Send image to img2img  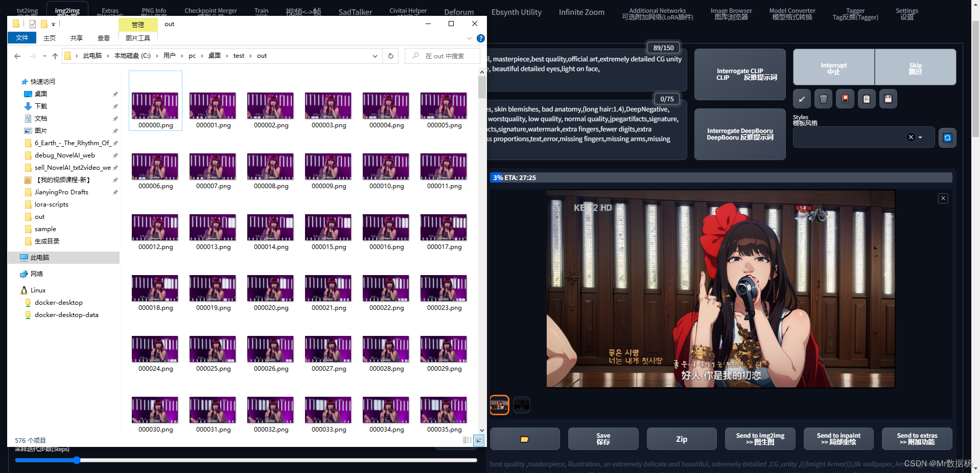pos(760,439)
